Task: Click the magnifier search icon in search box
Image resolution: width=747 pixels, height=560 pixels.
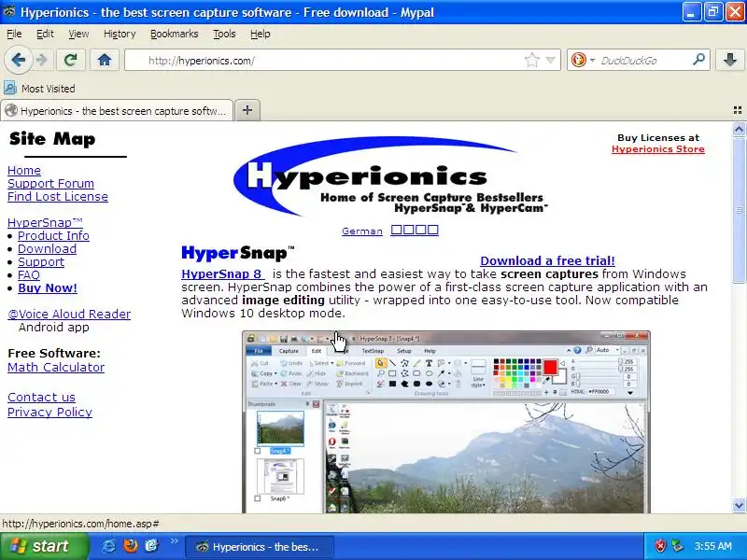Action: 698,60
